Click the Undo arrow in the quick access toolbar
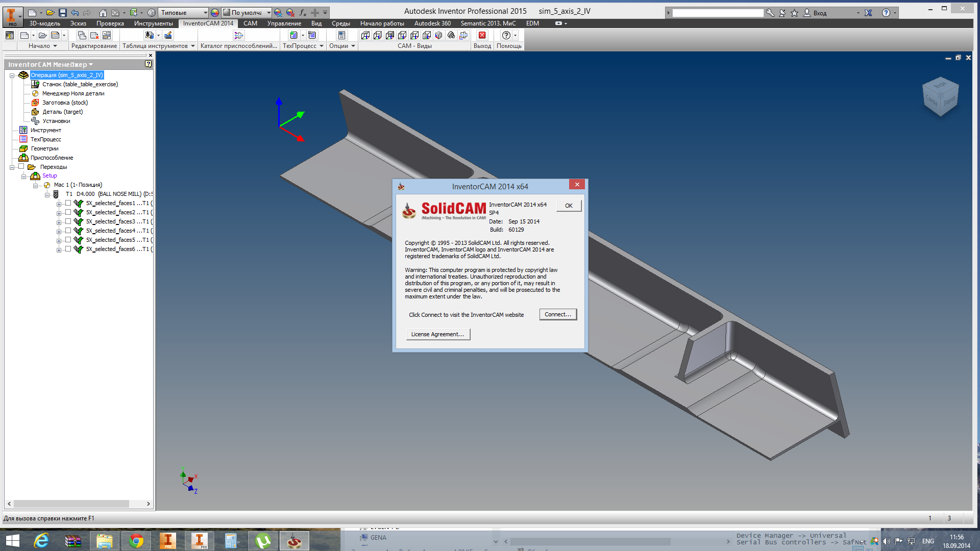 click(x=75, y=13)
